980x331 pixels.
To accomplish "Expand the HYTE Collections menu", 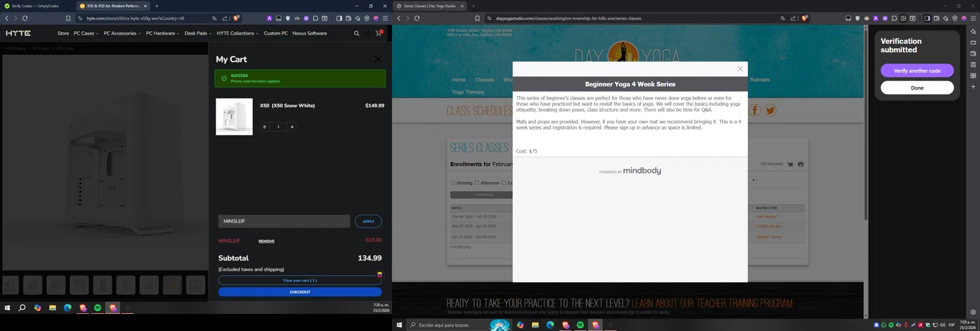I will point(238,33).
